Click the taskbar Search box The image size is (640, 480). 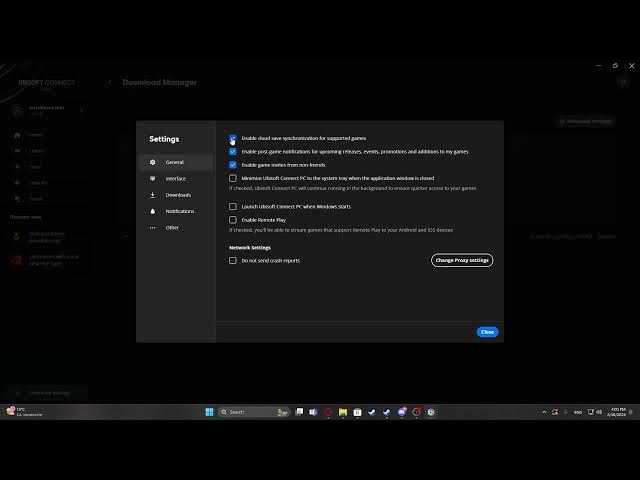254,412
